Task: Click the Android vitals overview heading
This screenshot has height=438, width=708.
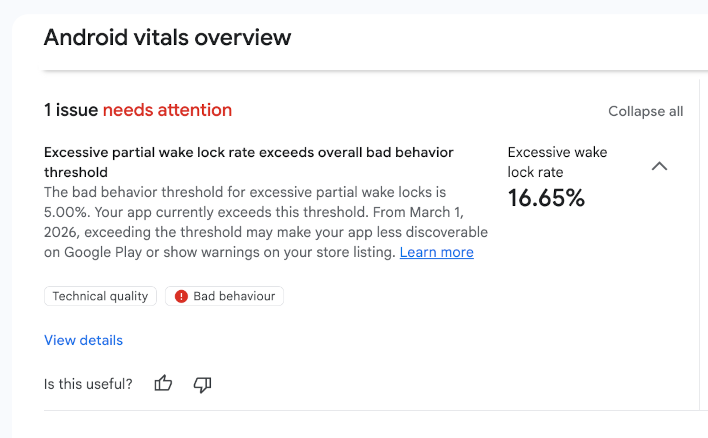Action: pyautogui.click(x=167, y=38)
